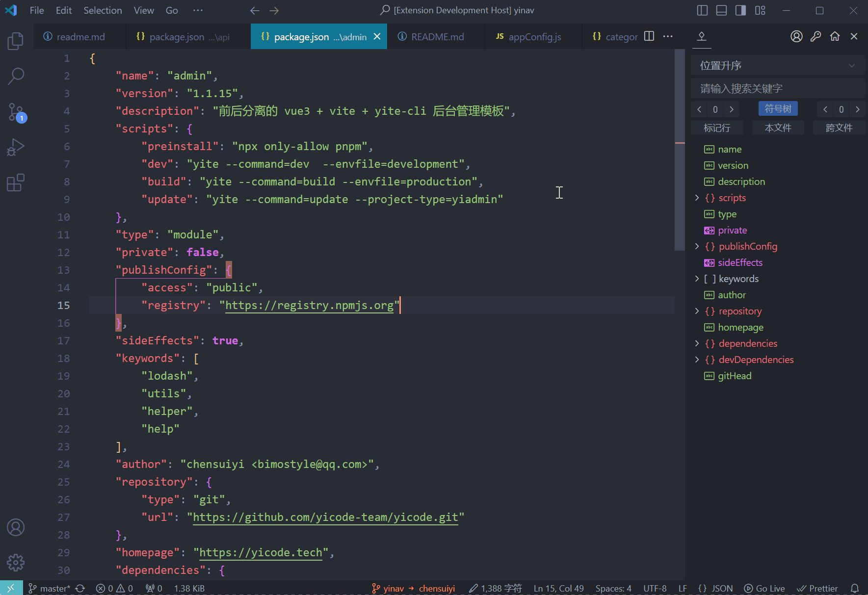Toggle the primary side bar layout icon
Image resolution: width=868 pixels, height=595 pixels.
coord(702,10)
